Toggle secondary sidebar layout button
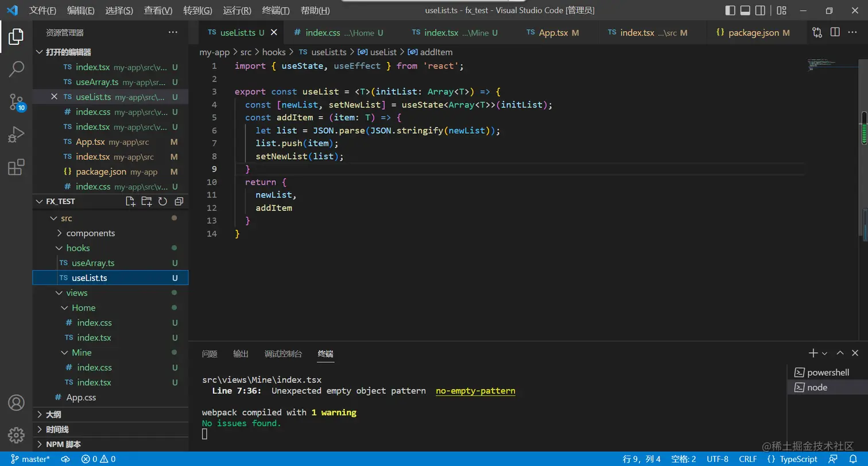This screenshot has height=466, width=868. (x=760, y=10)
